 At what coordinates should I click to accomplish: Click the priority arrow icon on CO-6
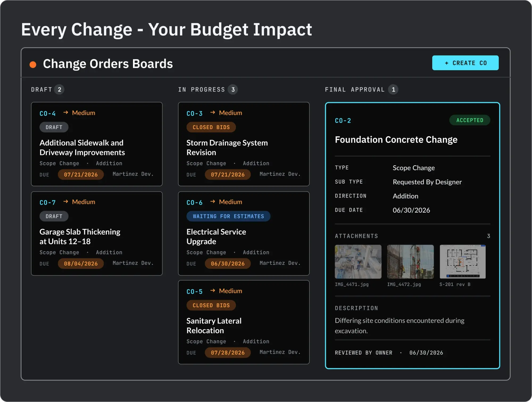(x=213, y=202)
